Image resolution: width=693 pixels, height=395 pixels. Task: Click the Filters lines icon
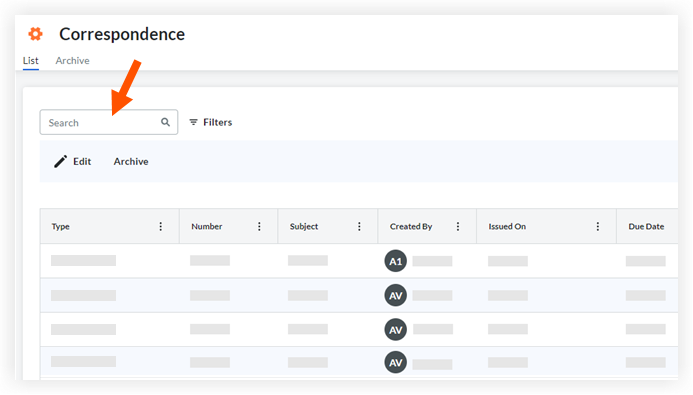coord(193,122)
